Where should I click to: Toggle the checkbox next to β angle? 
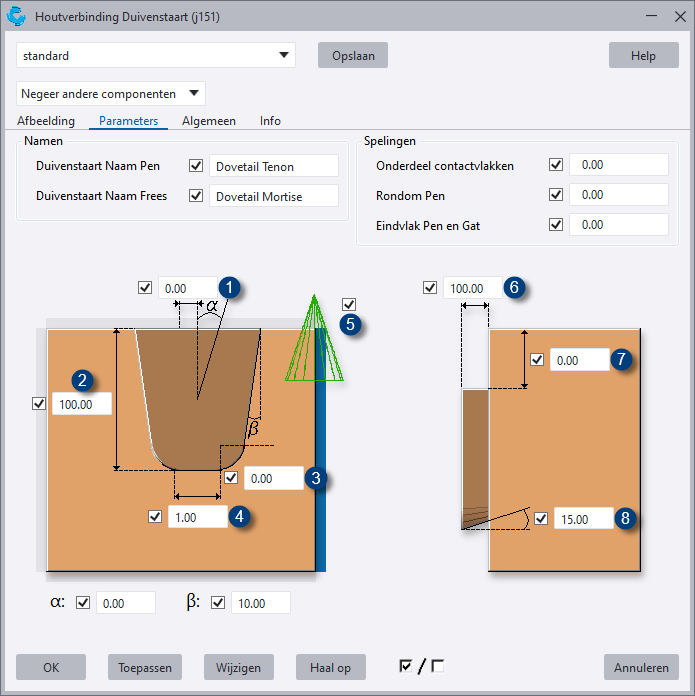[x=218, y=603]
